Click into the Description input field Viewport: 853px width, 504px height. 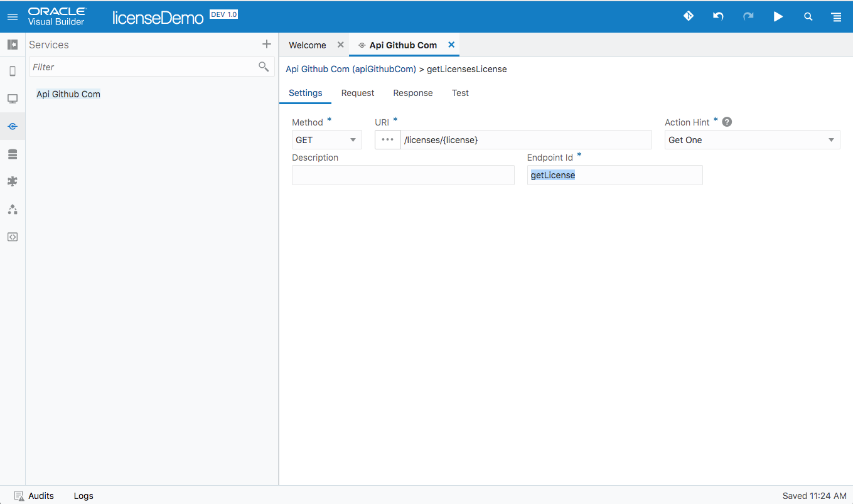coord(402,175)
